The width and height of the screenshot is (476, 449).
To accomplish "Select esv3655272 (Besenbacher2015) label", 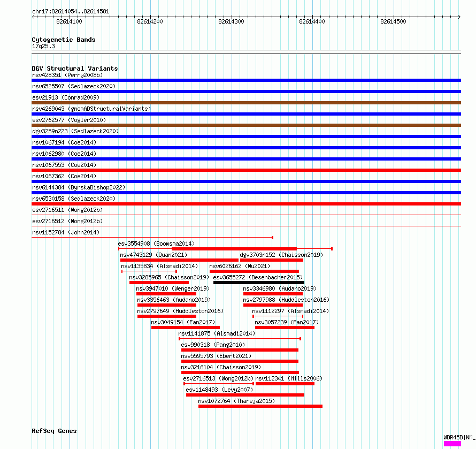I will pyautogui.click(x=258, y=277).
